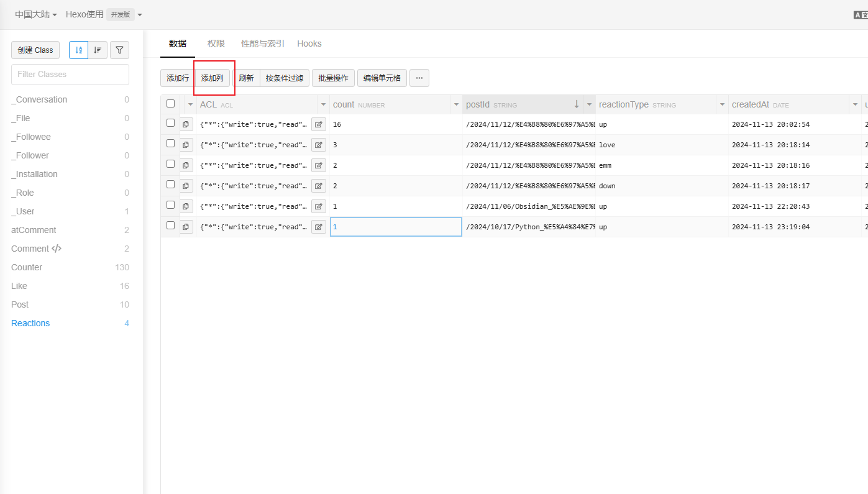Click the count cell of Python row
The image size is (868, 494).
pos(396,227)
